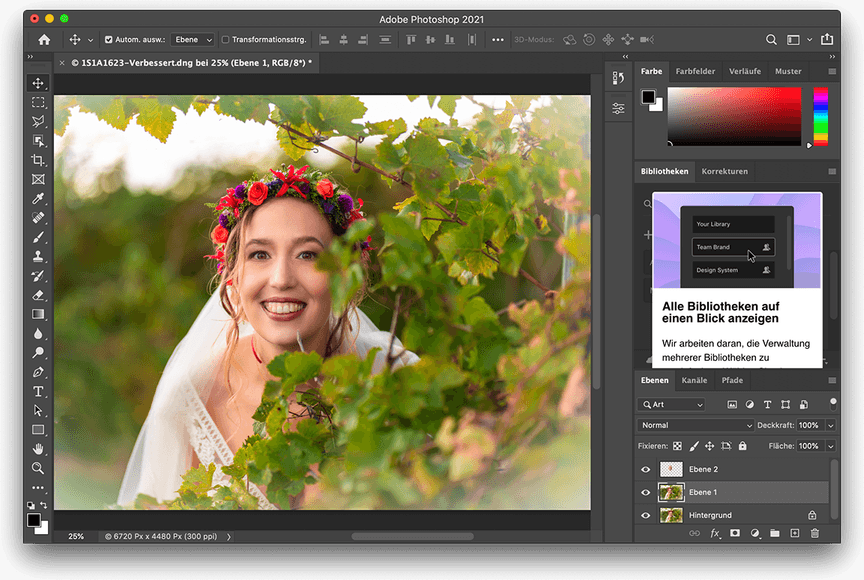Image resolution: width=864 pixels, height=580 pixels.
Task: Open layer styles fx button
Action: [x=715, y=533]
